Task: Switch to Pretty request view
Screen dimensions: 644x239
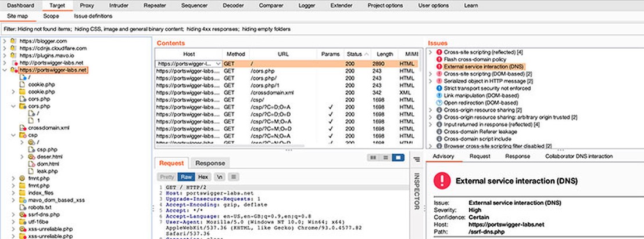Action: pos(167,177)
